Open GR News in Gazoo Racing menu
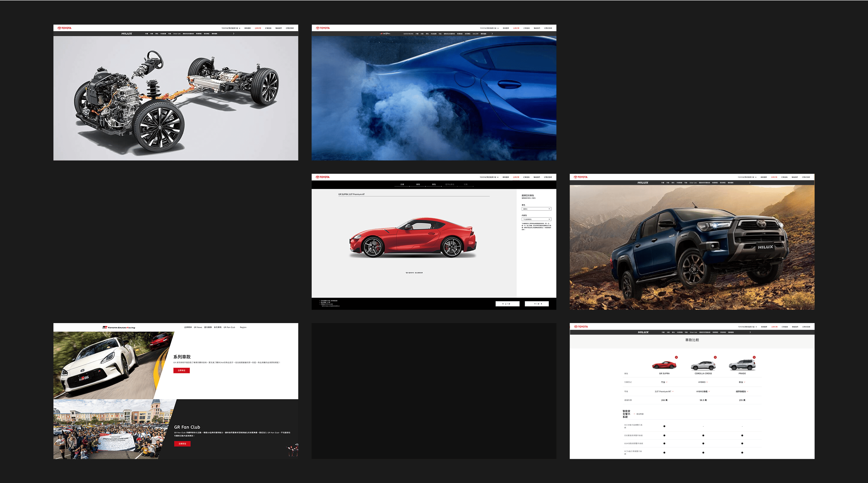868x483 pixels. (198, 327)
